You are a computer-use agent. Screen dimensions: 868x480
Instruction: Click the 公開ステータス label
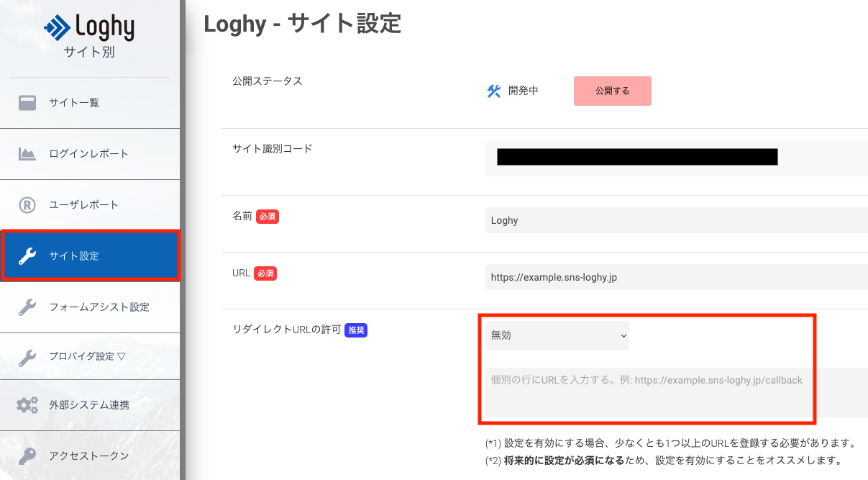click(x=268, y=81)
